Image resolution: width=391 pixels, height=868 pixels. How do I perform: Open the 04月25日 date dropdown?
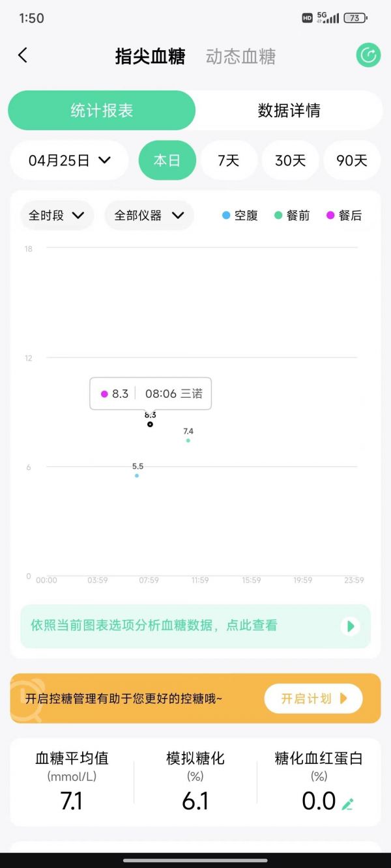click(x=70, y=160)
